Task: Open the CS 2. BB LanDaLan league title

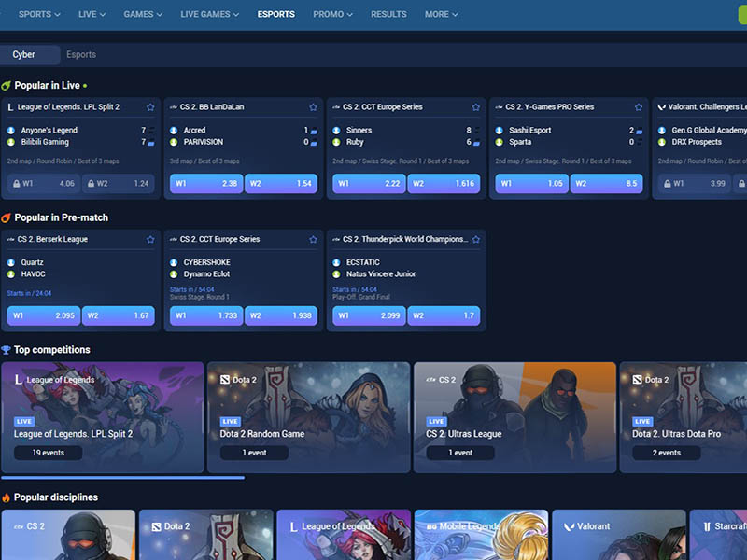Action: 212,107
